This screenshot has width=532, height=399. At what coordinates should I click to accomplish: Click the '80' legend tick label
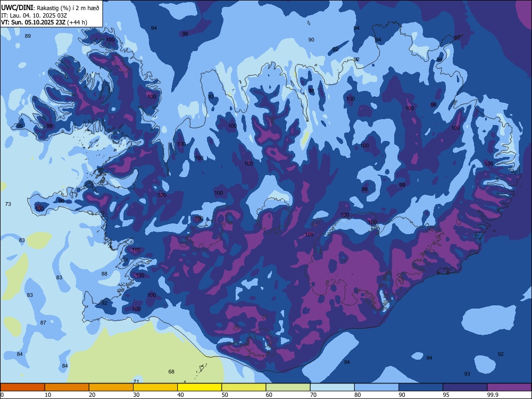[358, 395]
